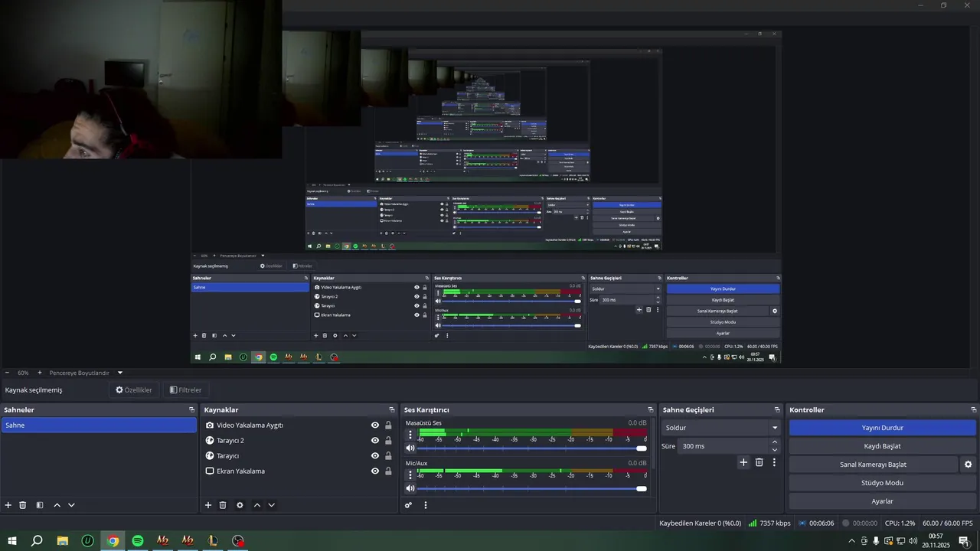Viewport: 980px width, 551px height.
Task: Zoom out the preview with the minus icon
Action: [7, 373]
